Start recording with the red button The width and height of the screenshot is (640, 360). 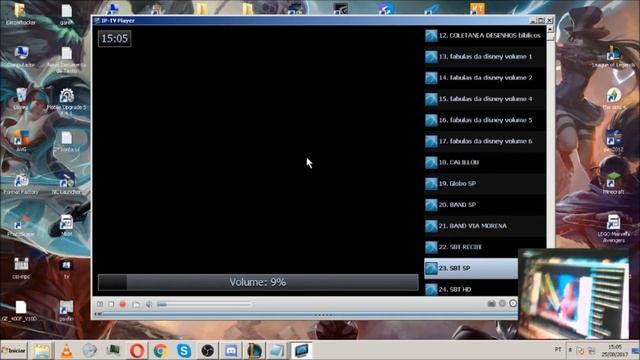click(x=122, y=304)
